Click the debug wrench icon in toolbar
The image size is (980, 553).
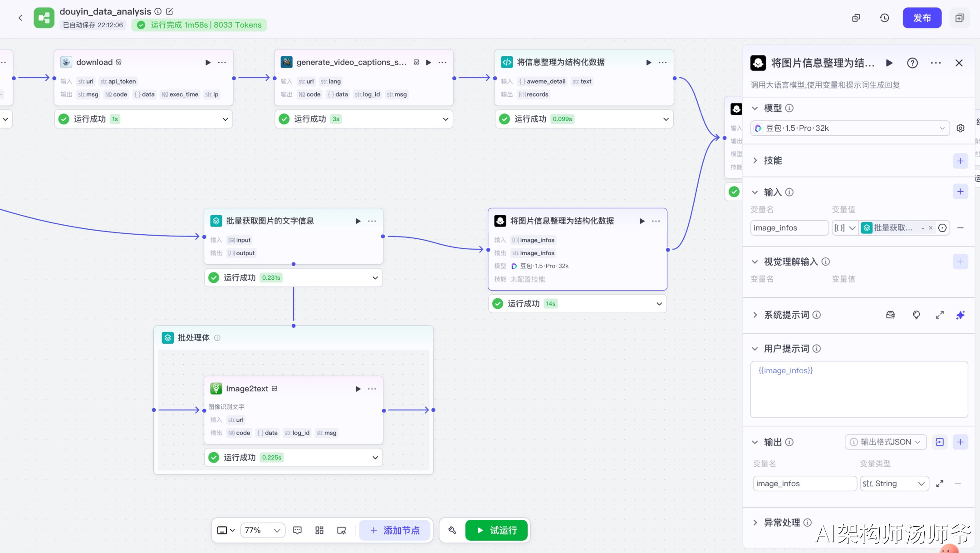click(x=452, y=530)
